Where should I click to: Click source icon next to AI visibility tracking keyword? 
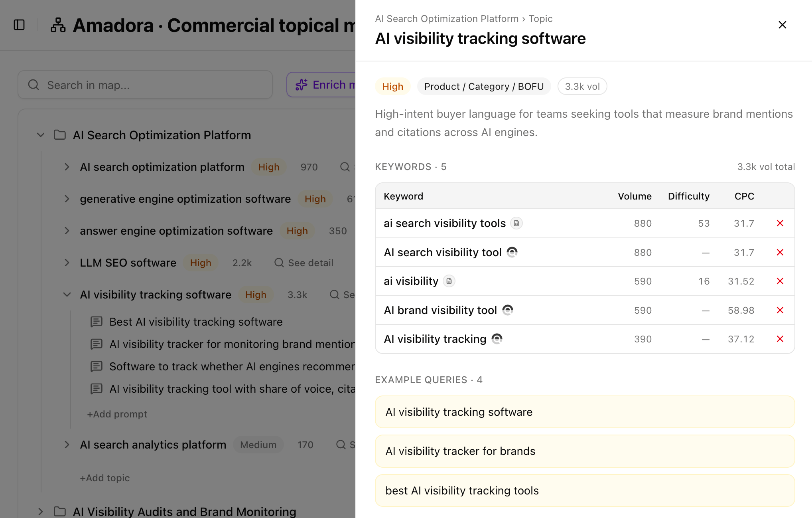497,339
